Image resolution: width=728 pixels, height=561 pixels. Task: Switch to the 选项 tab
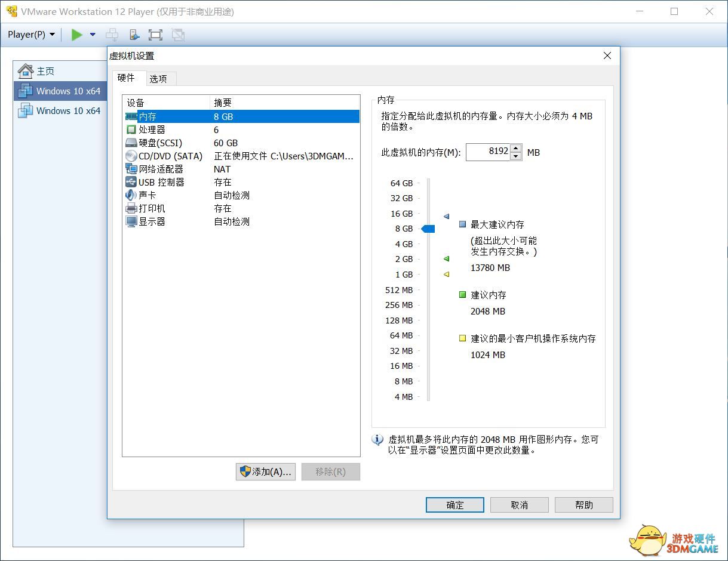(x=158, y=79)
